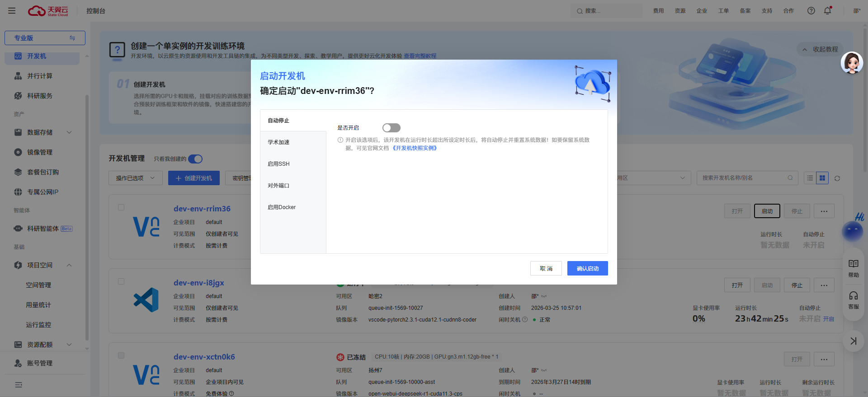
Task: Click the 镜像管理 sidebar icon
Action: (18, 152)
